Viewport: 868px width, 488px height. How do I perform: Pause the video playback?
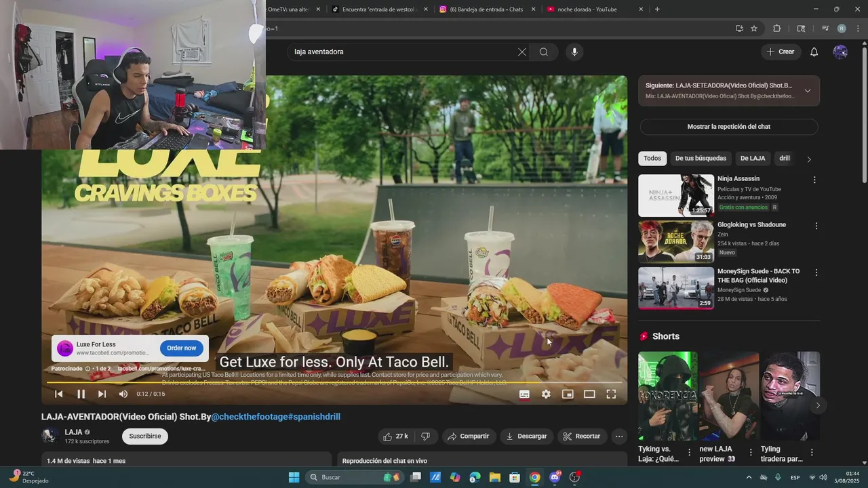click(81, 394)
